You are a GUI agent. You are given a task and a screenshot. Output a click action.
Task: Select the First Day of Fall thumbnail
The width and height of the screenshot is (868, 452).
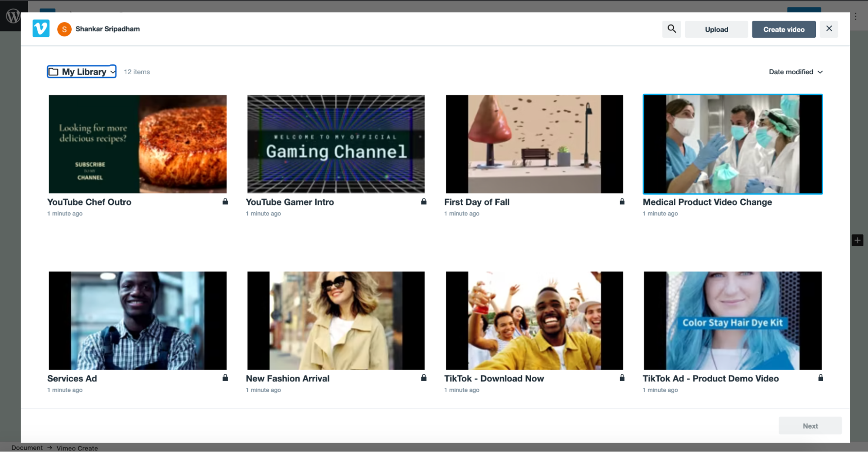pyautogui.click(x=534, y=144)
